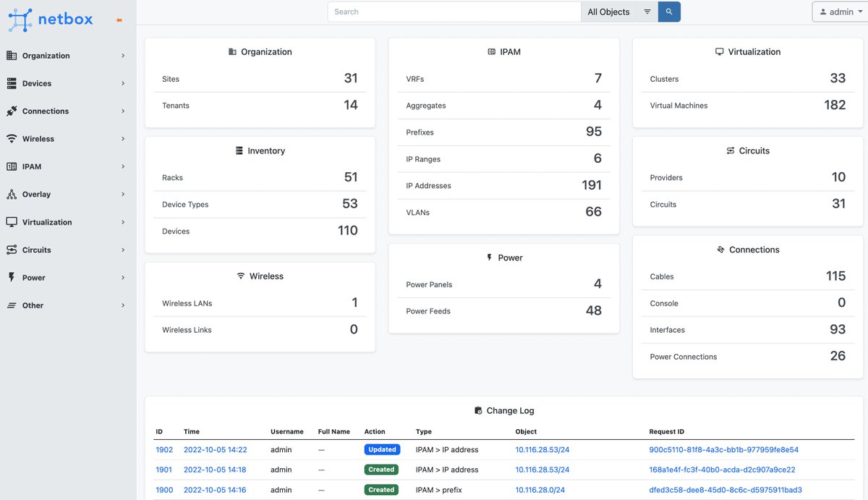Open the Clusters link
The height and width of the screenshot is (500, 868).
(664, 79)
